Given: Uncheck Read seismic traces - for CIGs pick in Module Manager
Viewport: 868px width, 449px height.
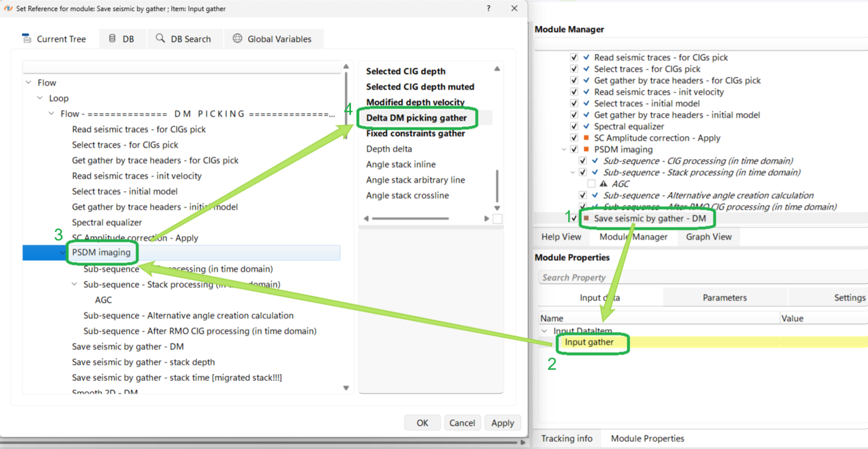Looking at the screenshot, I should point(574,57).
